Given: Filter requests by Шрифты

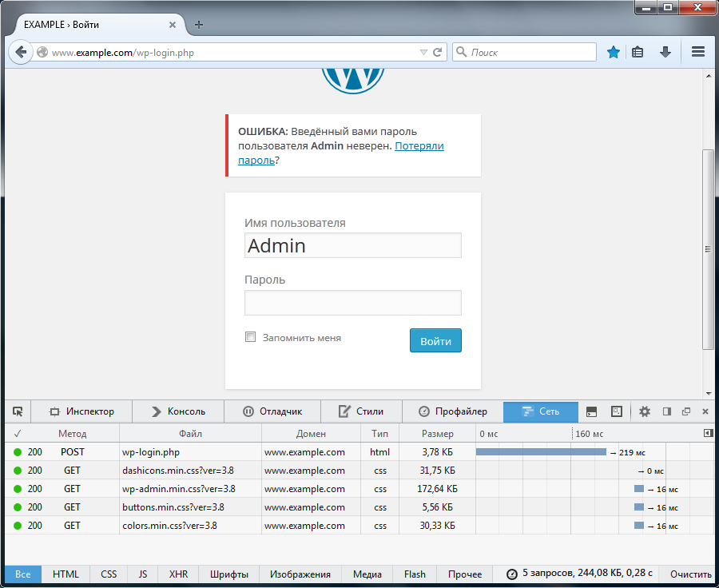Looking at the screenshot, I should point(229,574).
